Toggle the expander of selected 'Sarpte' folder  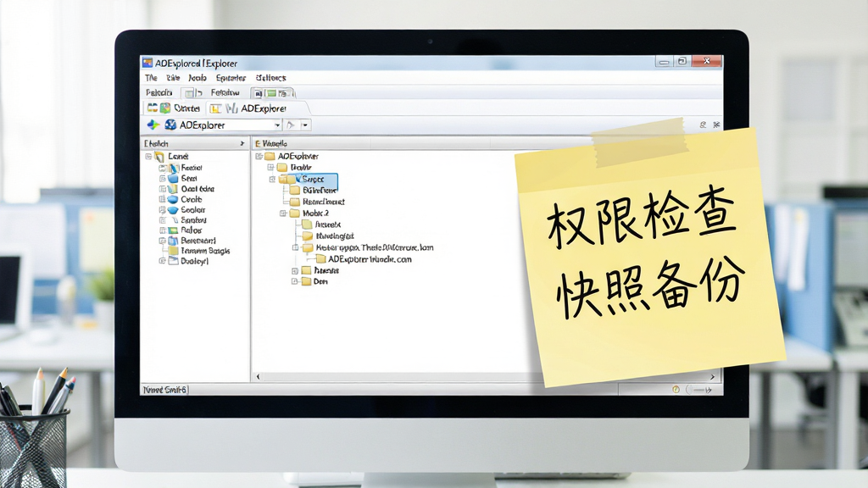(x=272, y=180)
